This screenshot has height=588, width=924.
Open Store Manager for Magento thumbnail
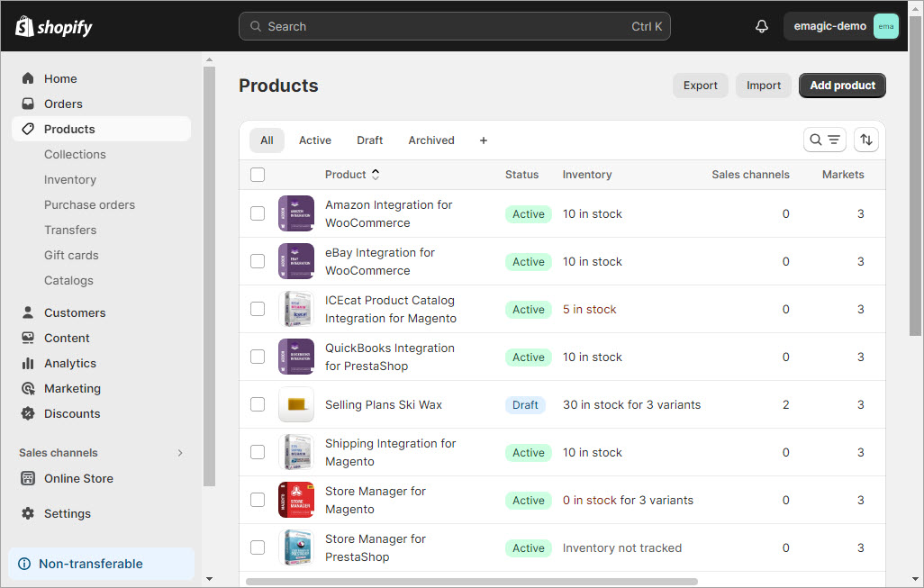(295, 500)
